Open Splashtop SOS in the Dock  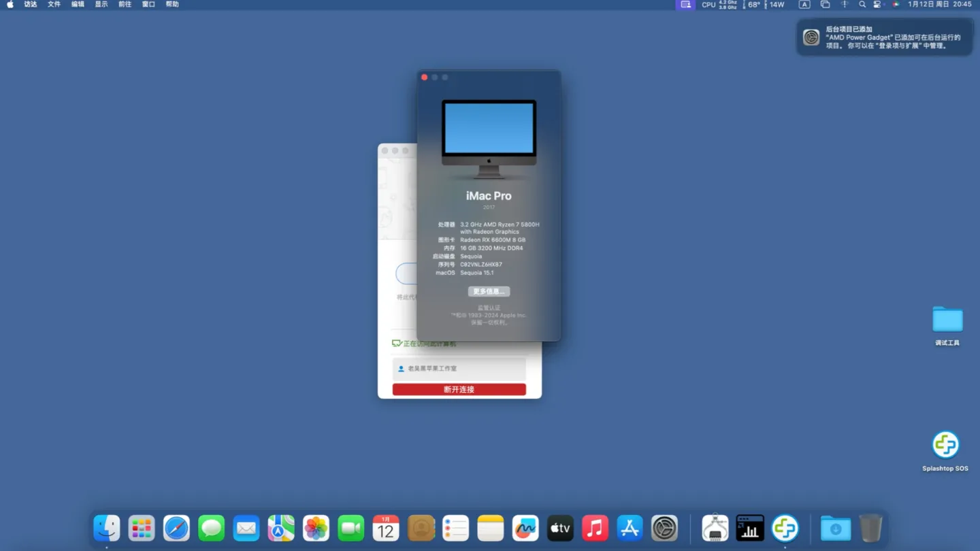click(785, 529)
